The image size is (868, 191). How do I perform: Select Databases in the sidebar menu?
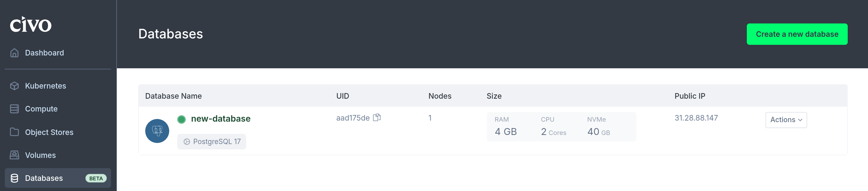coord(44,178)
